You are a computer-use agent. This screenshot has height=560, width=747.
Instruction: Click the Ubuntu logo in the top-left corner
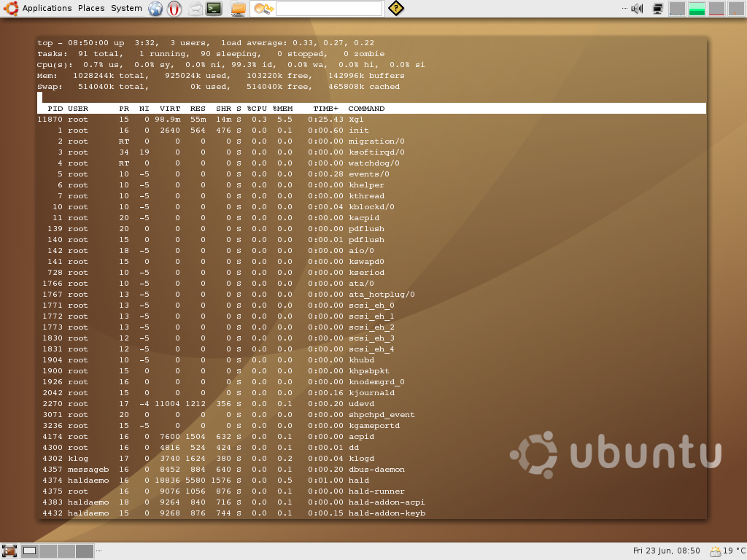[9, 8]
